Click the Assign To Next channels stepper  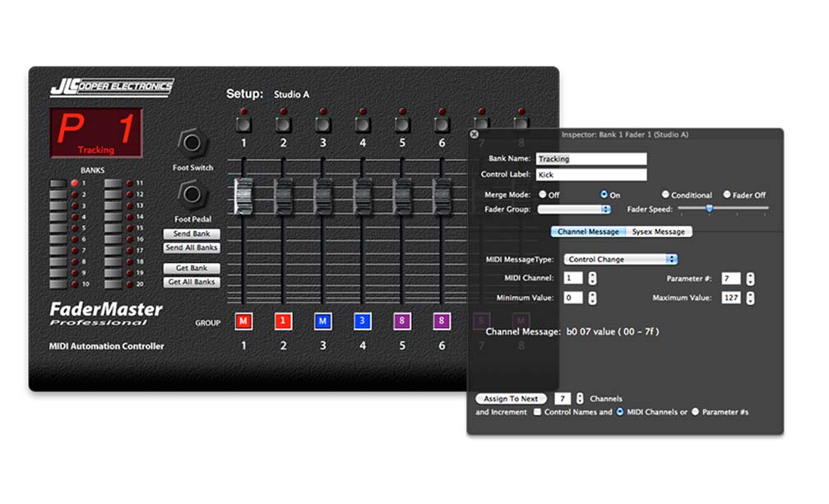[580, 398]
